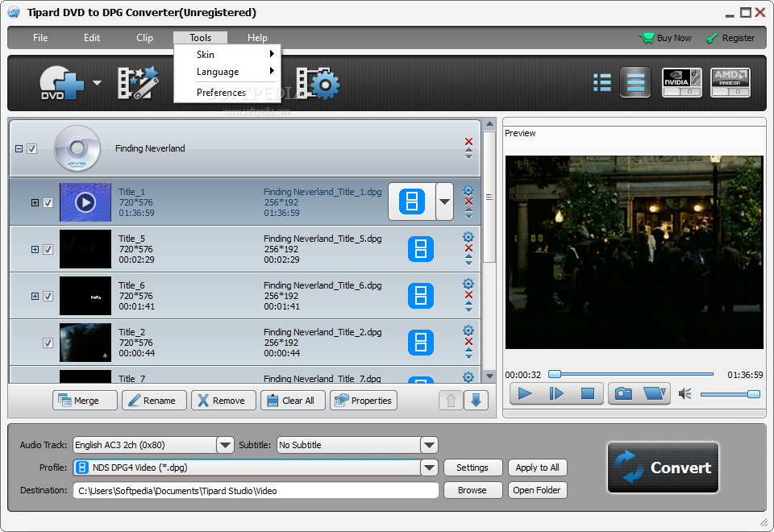The height and width of the screenshot is (532, 774).
Task: Click the NDS profile icon for Title_2
Action: (x=421, y=343)
